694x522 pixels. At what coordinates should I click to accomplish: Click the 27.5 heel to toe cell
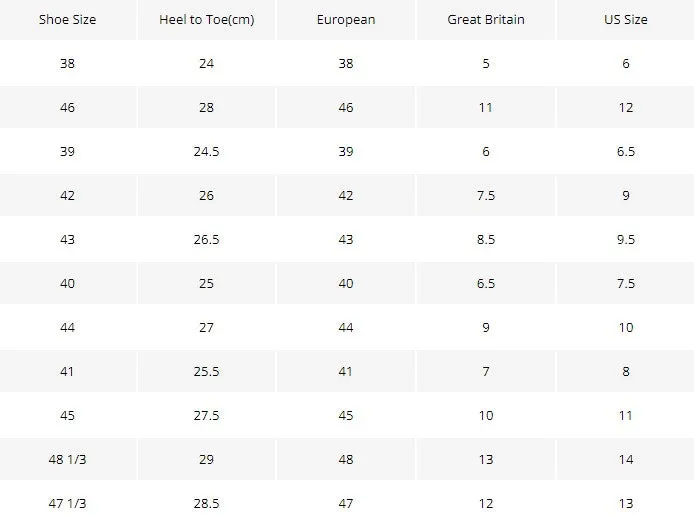[206, 415]
